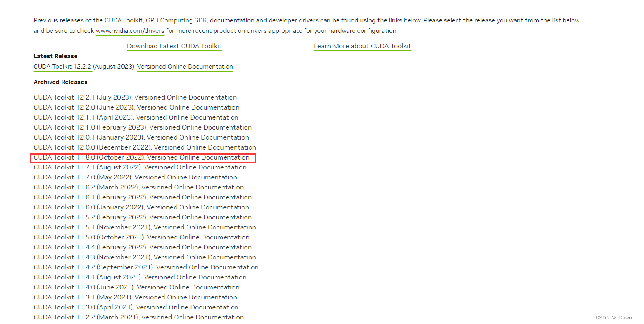Image resolution: width=644 pixels, height=324 pixels.
Task: Open Versioned Online Documentation for 11.4.1
Action: [195, 277]
